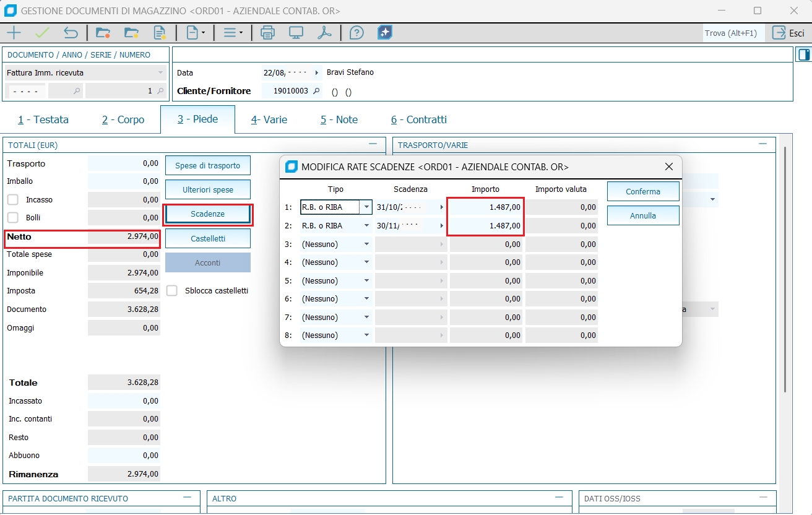Image resolution: width=812 pixels, height=515 pixels.
Task: Switch to the 2 - Corpo tab
Action: [123, 119]
